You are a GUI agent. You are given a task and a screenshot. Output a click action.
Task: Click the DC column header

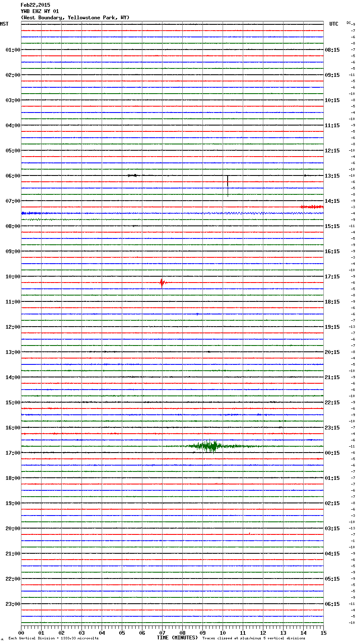pyautogui.click(x=349, y=23)
